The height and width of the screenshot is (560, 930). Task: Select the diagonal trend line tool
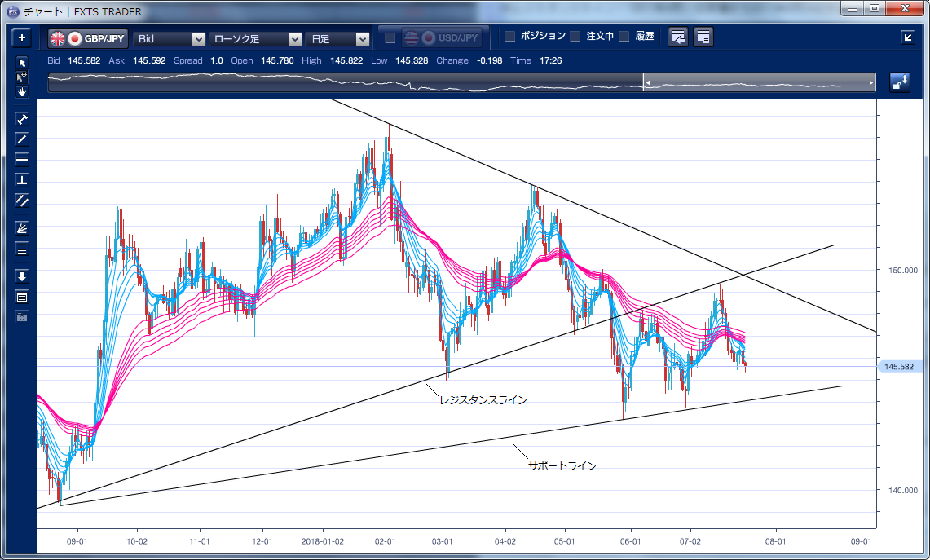coord(22,139)
